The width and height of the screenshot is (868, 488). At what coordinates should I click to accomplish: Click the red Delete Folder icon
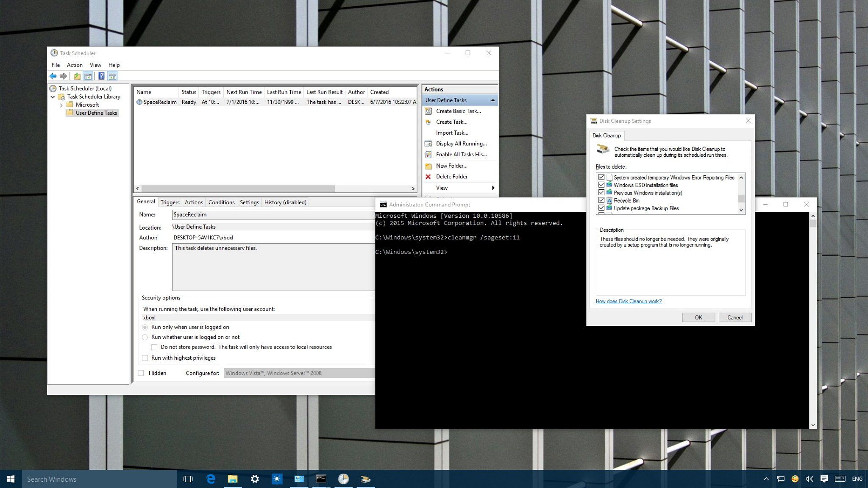[x=428, y=177]
